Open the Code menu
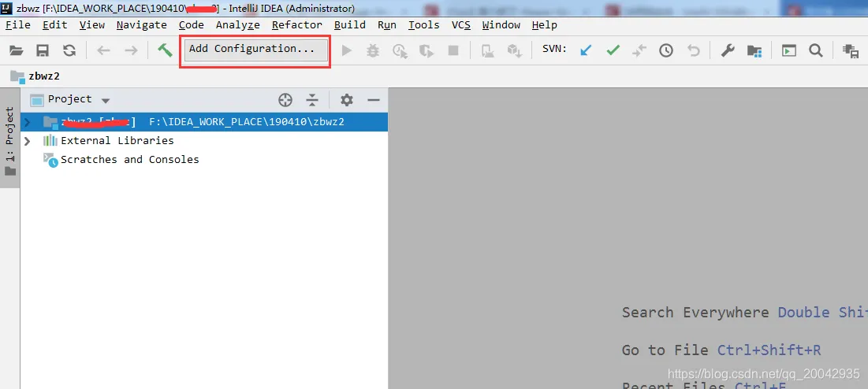Image resolution: width=868 pixels, height=389 pixels. (x=192, y=25)
